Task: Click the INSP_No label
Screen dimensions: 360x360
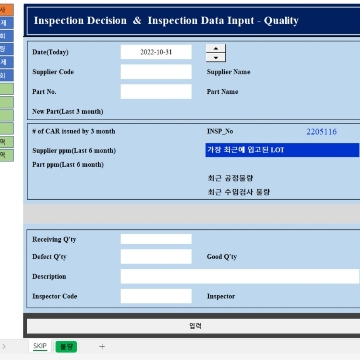Action: 220,131
